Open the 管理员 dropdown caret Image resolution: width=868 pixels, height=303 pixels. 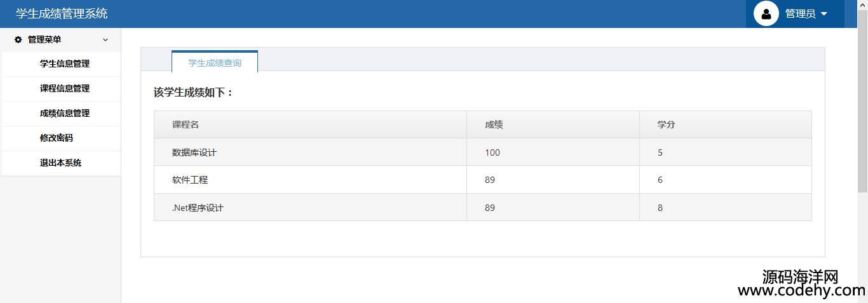tap(824, 14)
